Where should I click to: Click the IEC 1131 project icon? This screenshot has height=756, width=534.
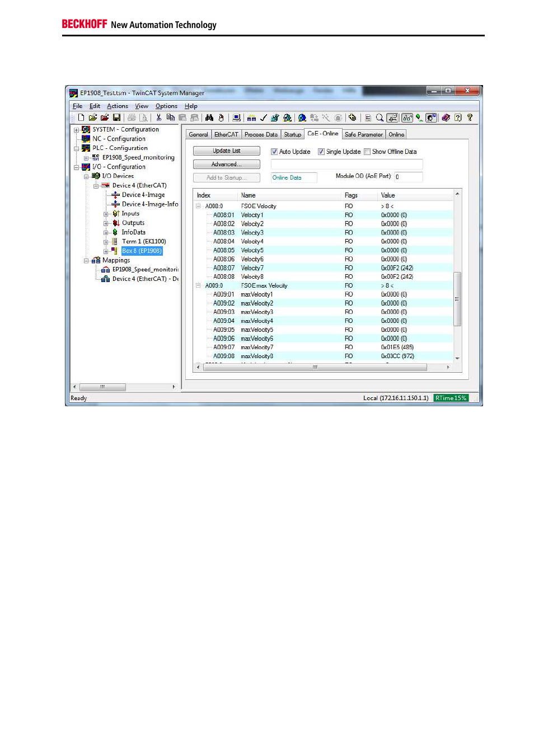[x=96, y=157]
